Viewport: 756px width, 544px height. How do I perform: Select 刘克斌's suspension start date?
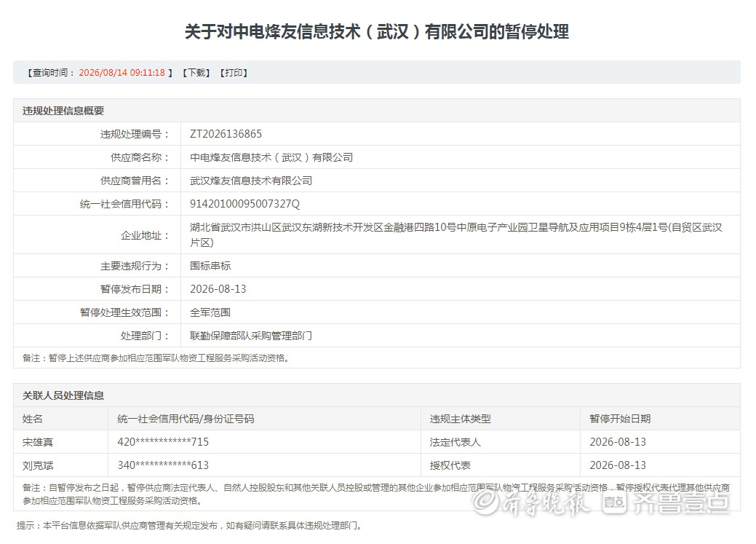tap(618, 465)
